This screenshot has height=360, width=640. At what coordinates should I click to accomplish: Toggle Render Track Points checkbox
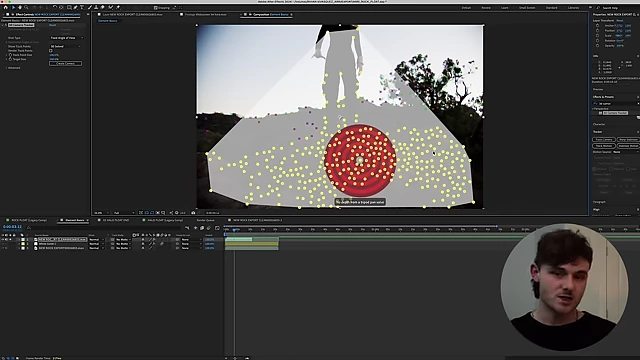51,51
